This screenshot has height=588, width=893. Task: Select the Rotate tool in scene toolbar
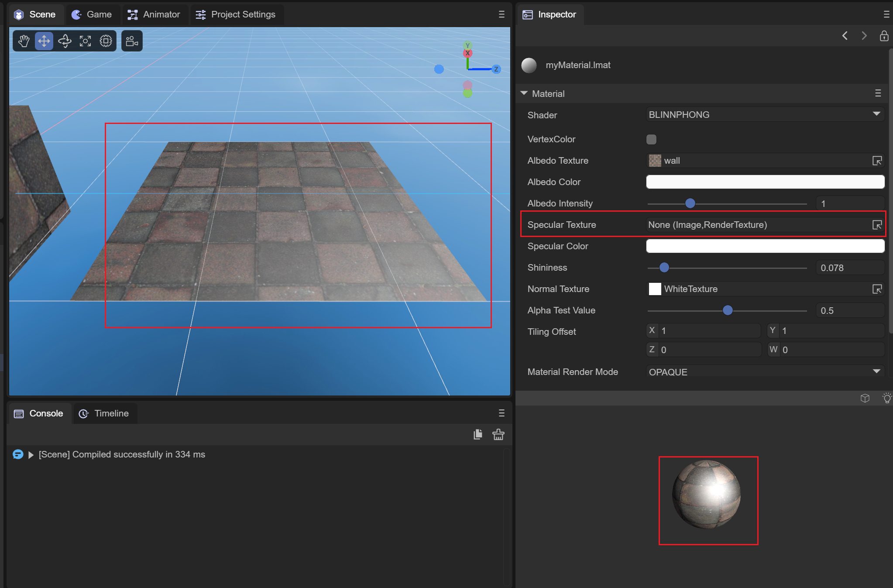65,41
